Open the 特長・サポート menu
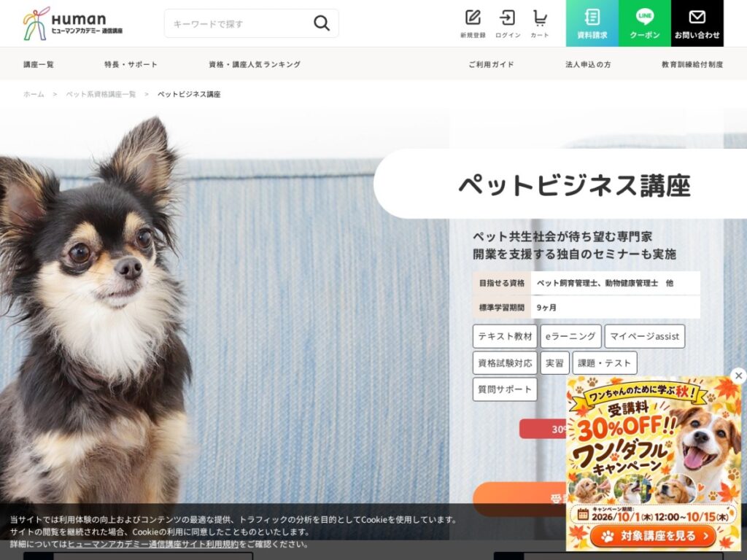The width and height of the screenshot is (747, 560). coord(131,64)
